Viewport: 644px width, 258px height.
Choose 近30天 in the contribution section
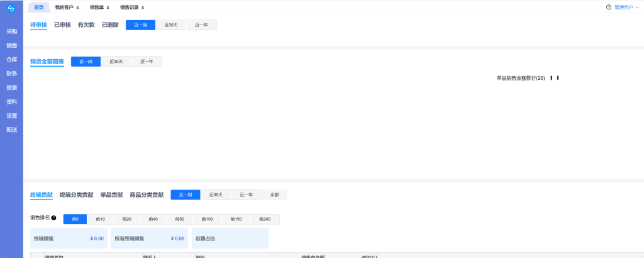point(216,194)
